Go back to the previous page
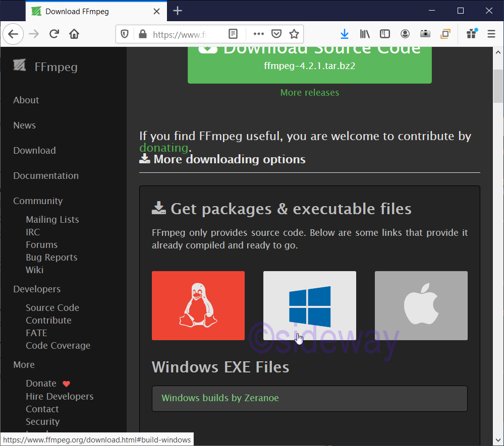Image resolution: width=504 pixels, height=446 pixels. [x=13, y=34]
